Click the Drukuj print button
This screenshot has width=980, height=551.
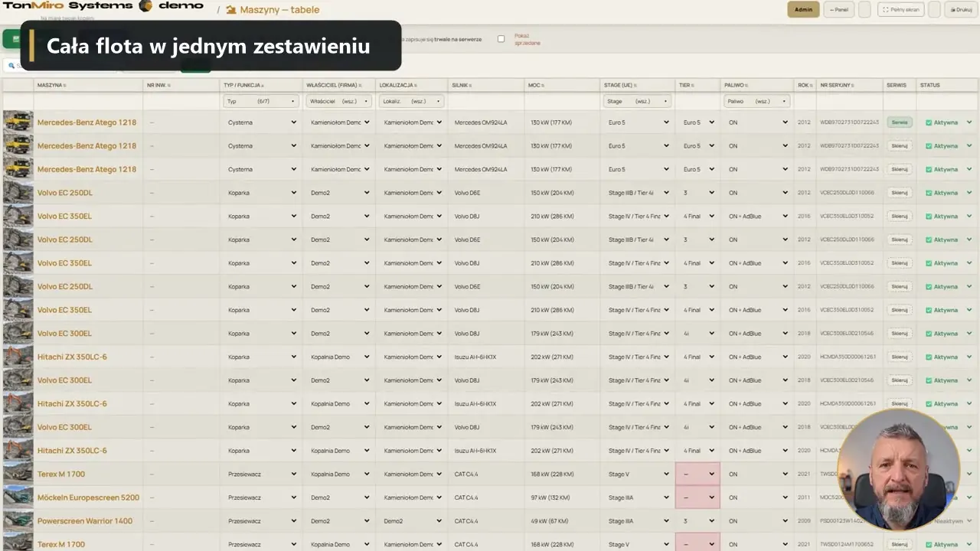click(x=962, y=10)
